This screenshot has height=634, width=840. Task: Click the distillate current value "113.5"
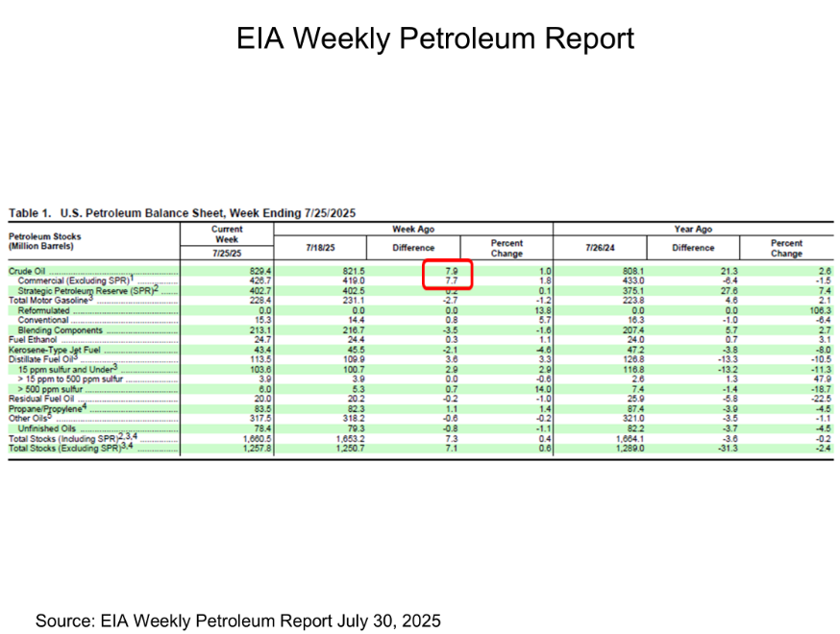pyautogui.click(x=260, y=359)
